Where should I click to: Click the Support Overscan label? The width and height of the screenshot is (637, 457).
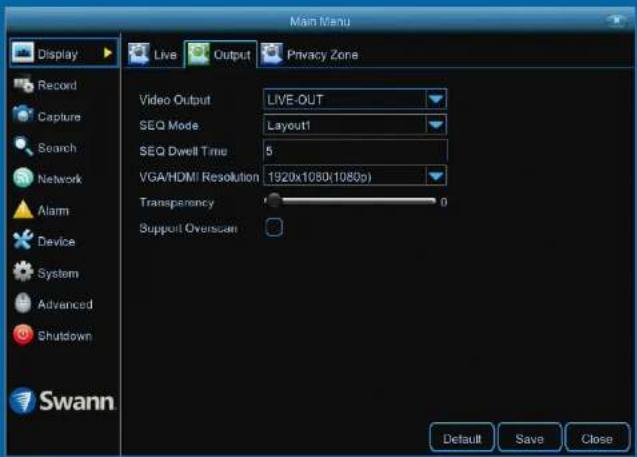click(x=188, y=228)
